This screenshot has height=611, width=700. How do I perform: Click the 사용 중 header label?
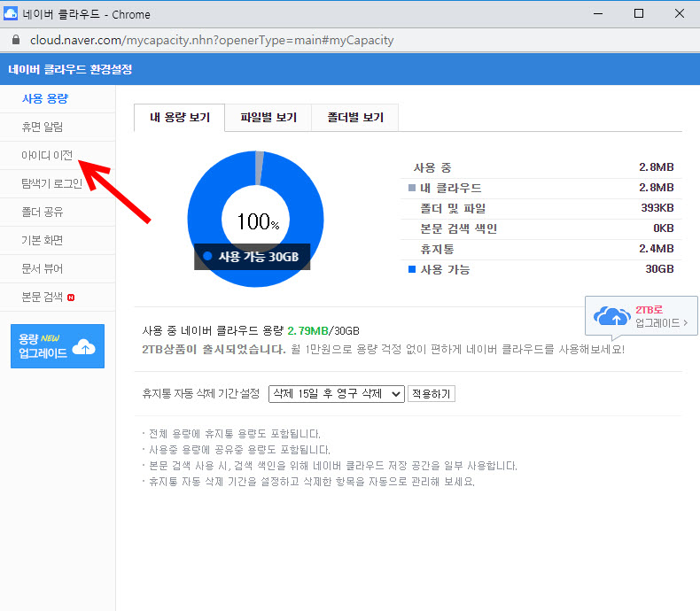tap(432, 167)
